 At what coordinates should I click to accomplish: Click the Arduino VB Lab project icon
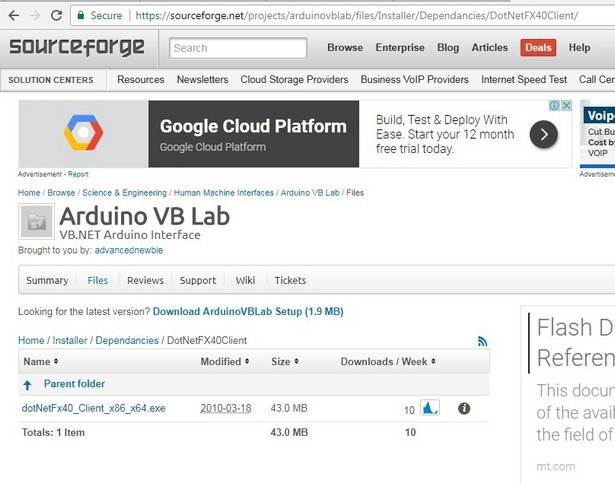coord(36,222)
